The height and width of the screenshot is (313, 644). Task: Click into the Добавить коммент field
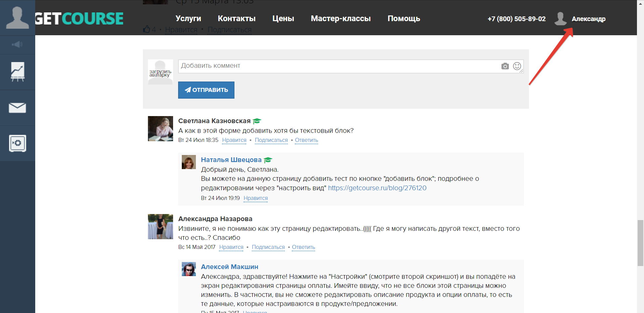pos(339,66)
